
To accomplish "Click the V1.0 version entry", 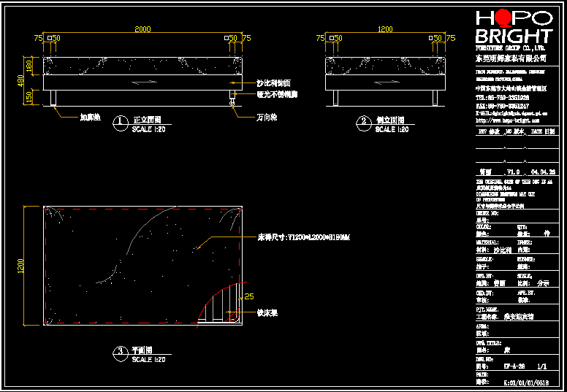I will [513, 172].
